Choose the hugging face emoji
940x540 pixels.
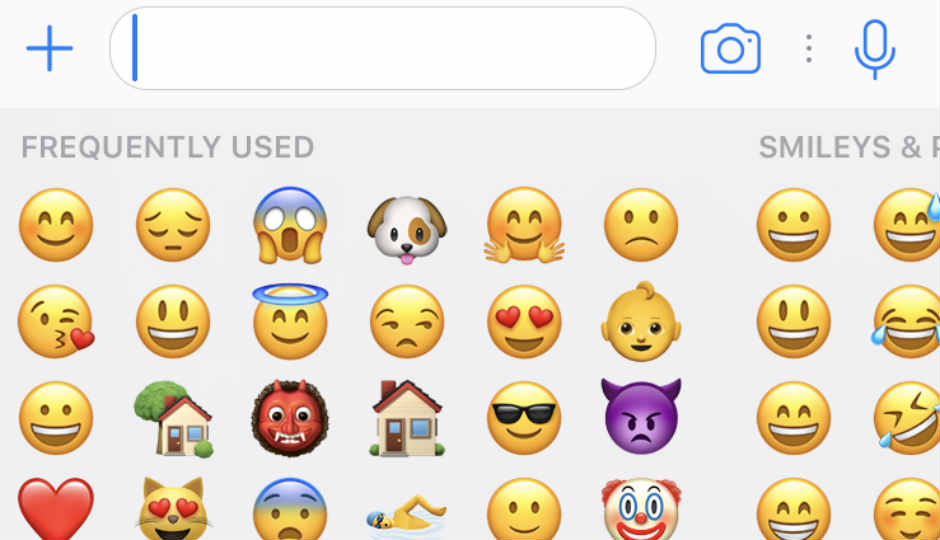click(x=524, y=225)
